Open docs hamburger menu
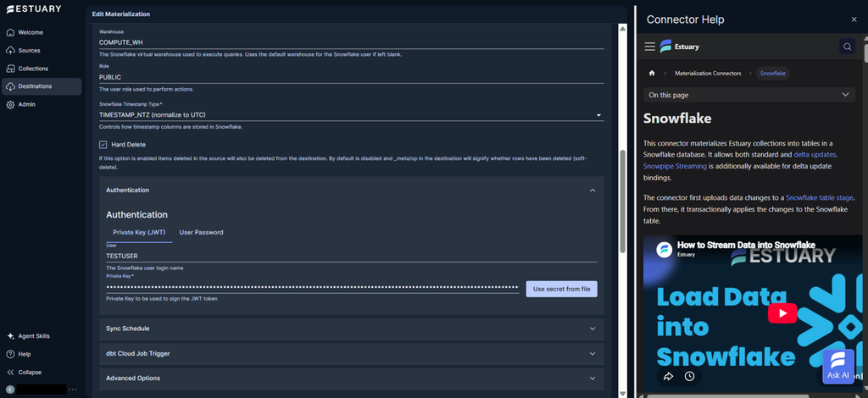Viewport: 868px width, 398px height. pos(650,47)
